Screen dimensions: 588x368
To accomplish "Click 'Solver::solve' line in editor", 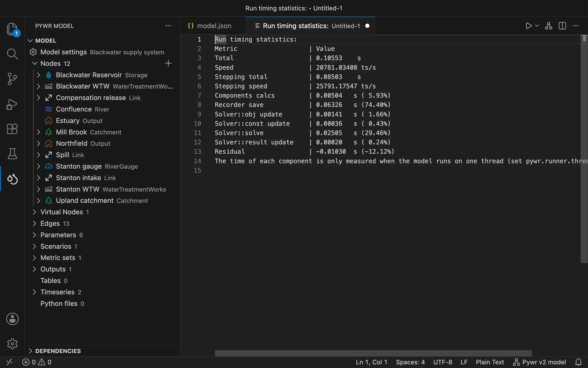I will [x=302, y=133].
